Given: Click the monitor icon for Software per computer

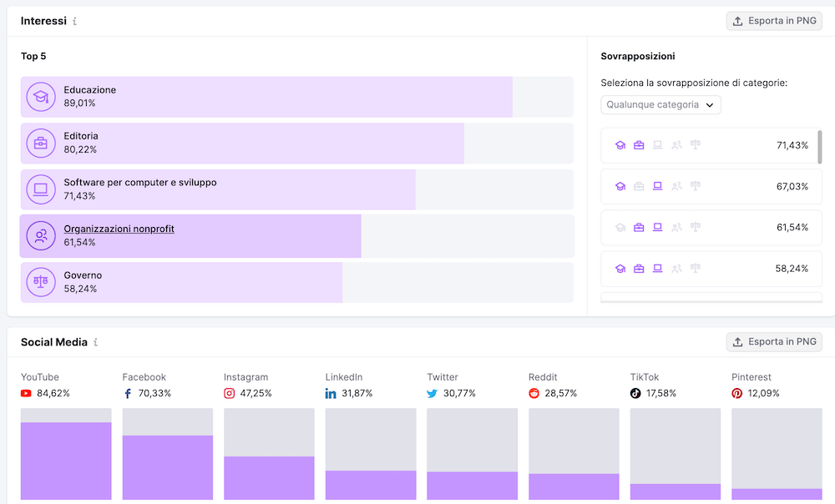Looking at the screenshot, I should (41, 189).
